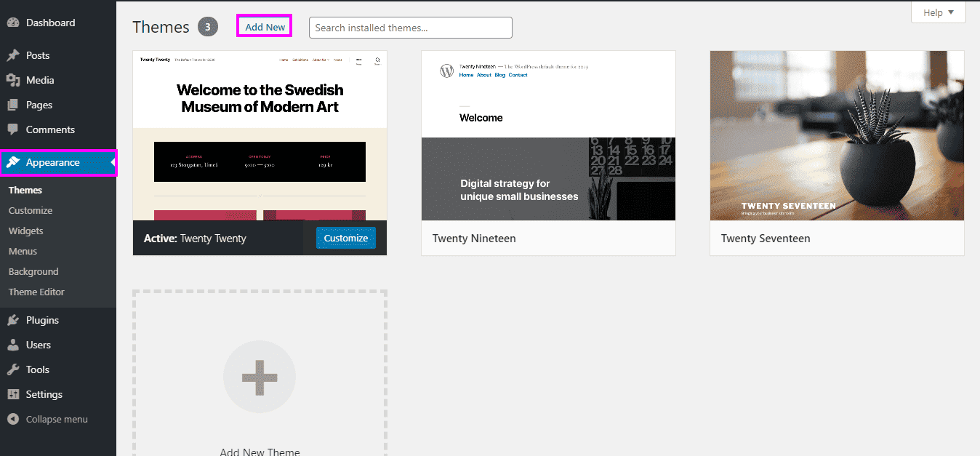
Task: Open the Appearance menu section
Action: [x=53, y=162]
